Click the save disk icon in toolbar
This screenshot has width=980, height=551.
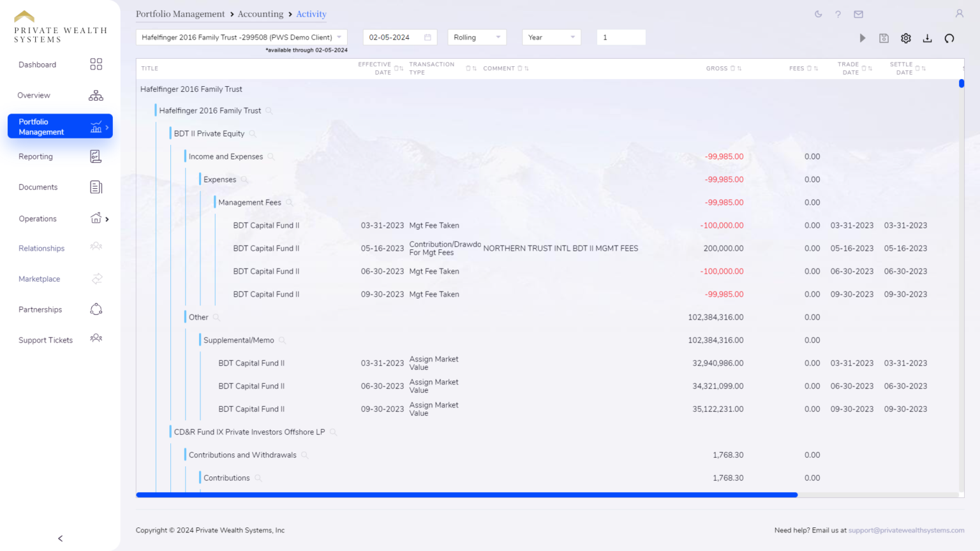pyautogui.click(x=884, y=38)
